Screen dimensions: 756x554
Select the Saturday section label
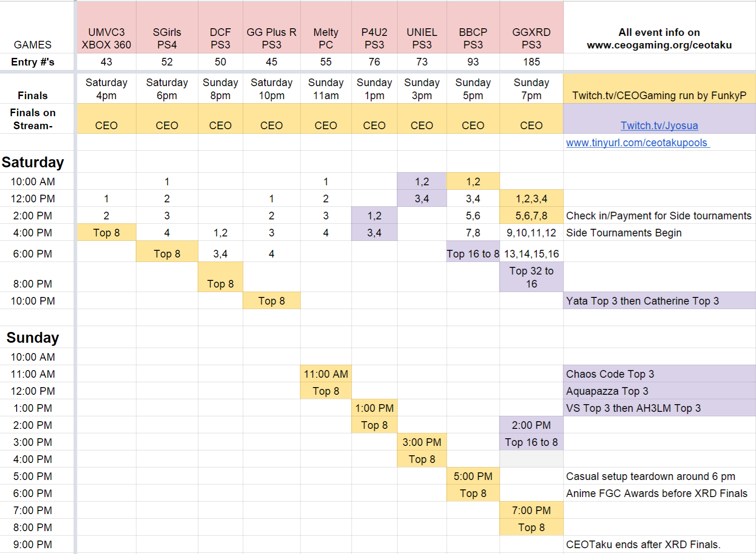[x=33, y=162]
